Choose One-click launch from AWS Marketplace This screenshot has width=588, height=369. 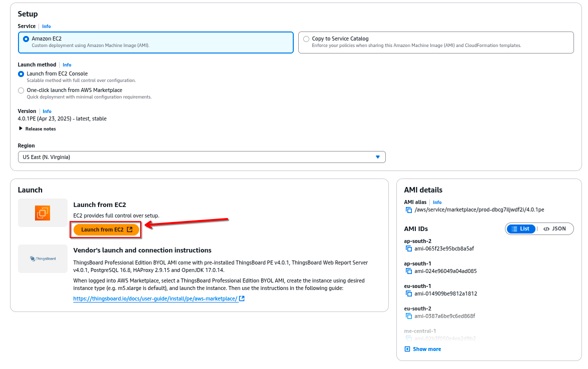21,90
